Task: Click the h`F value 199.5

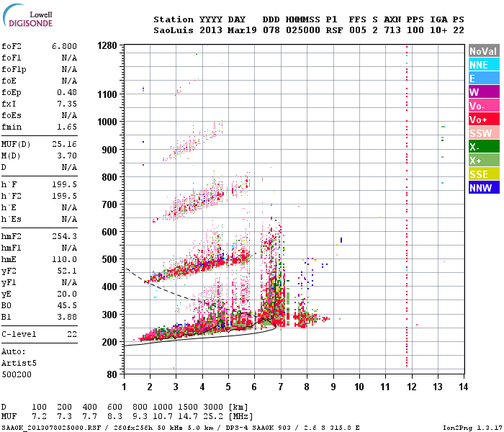Action: [x=64, y=184]
